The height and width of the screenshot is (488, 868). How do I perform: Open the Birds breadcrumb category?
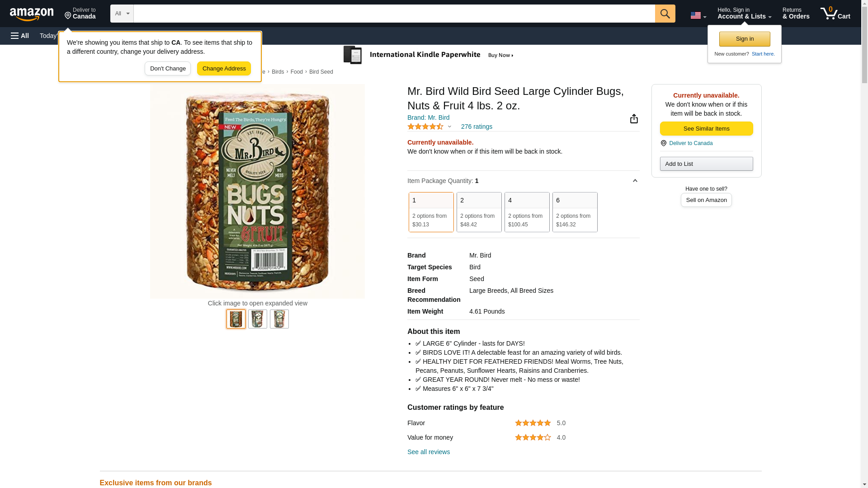coord(278,72)
